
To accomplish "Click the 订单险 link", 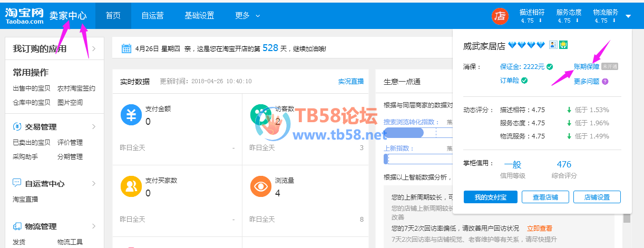I will pos(510,81).
